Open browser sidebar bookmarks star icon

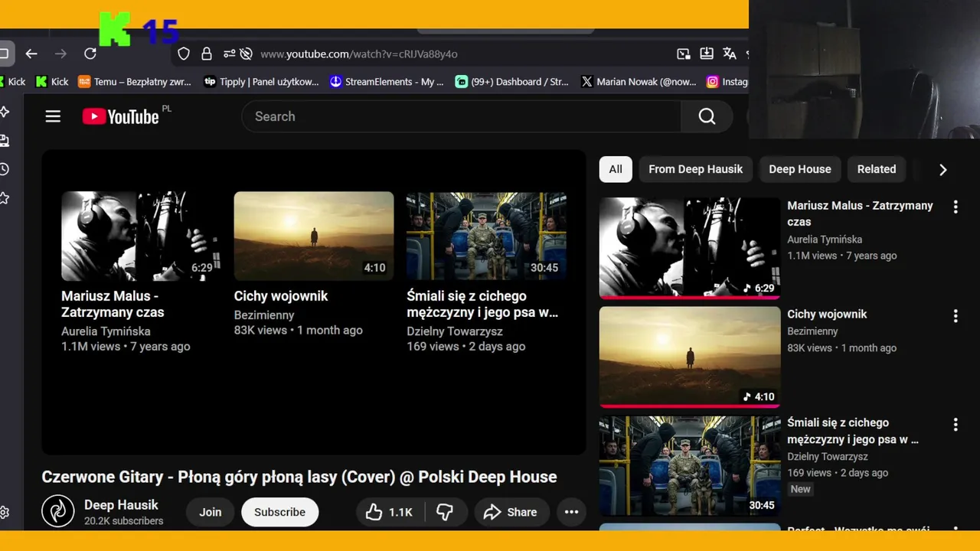4,198
